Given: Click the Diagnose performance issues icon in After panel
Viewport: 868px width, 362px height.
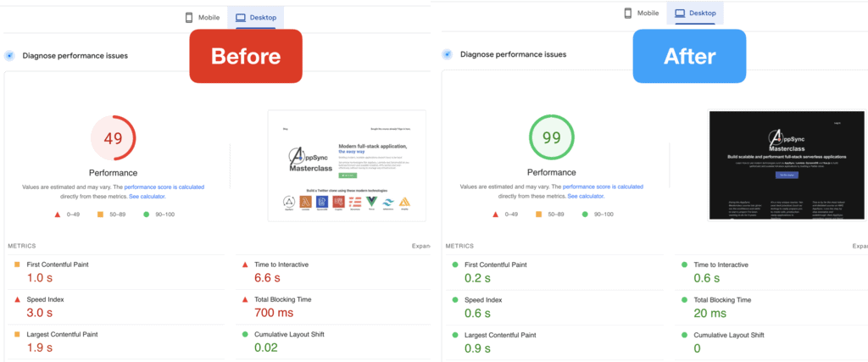Looking at the screenshot, I should tap(448, 55).
